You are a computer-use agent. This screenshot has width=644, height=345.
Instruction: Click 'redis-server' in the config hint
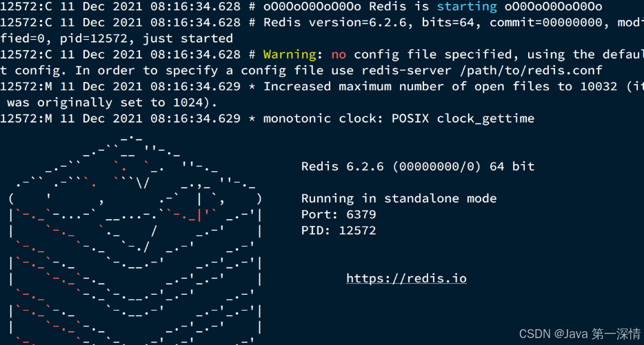click(x=406, y=70)
